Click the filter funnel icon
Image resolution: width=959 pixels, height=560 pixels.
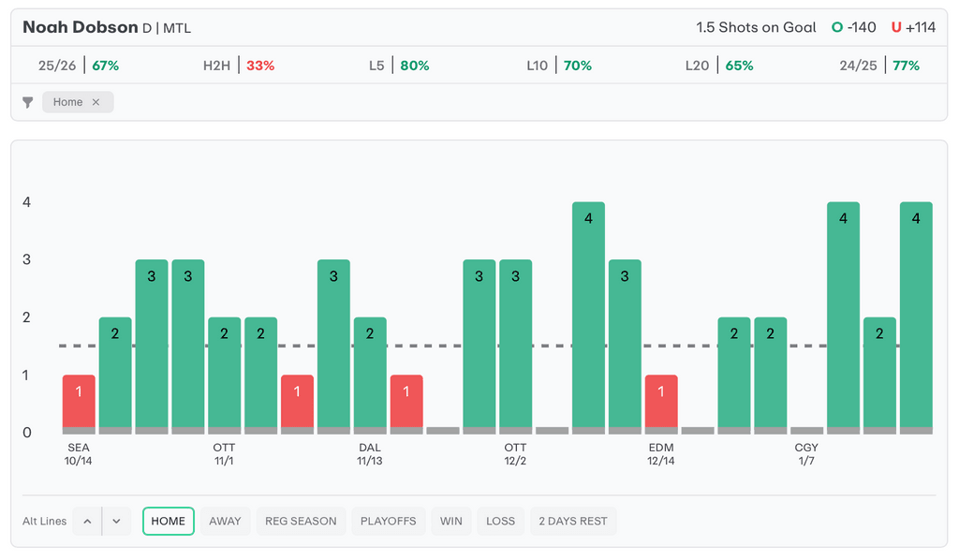pyautogui.click(x=28, y=102)
